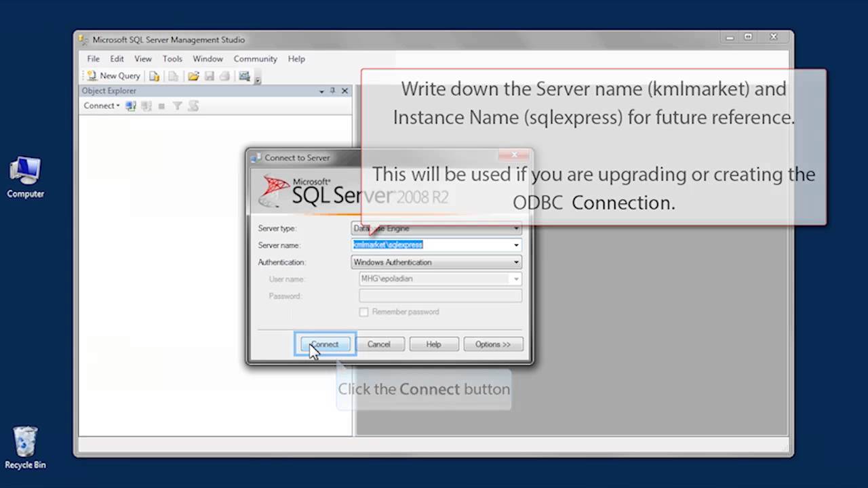Open the Connect dropdown in Object Explorer
Viewport: 868px width, 488px height.
101,106
